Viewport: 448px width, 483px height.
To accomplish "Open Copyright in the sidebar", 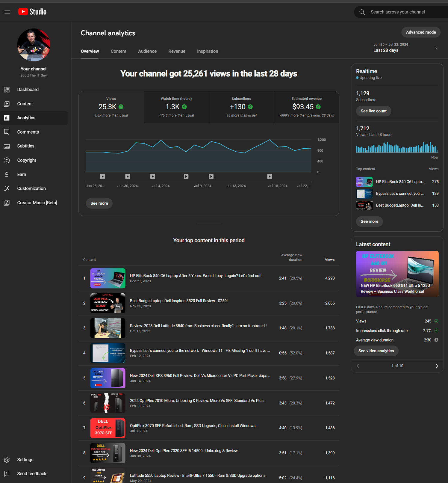I will [34, 160].
